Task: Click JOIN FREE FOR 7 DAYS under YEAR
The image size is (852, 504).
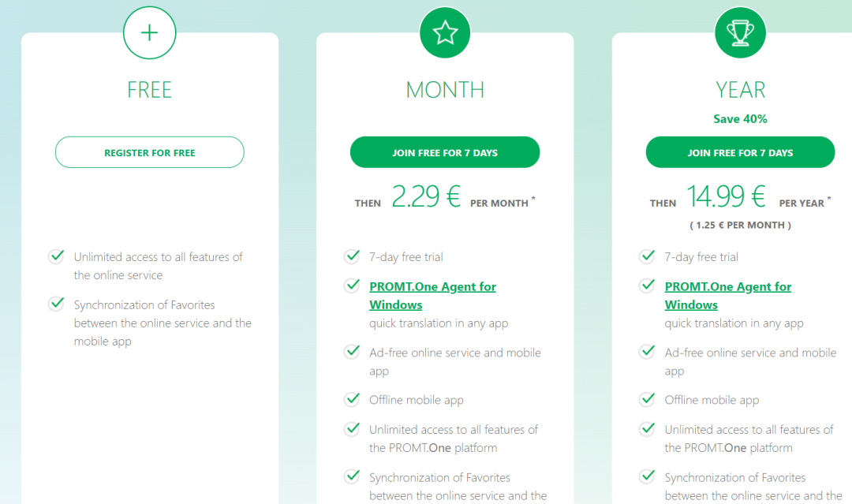Action: [740, 152]
